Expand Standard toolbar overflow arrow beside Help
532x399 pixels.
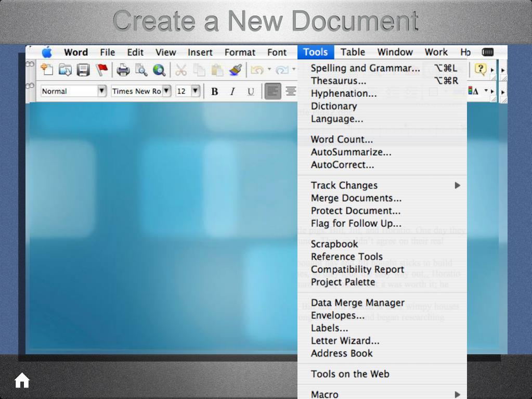point(492,70)
